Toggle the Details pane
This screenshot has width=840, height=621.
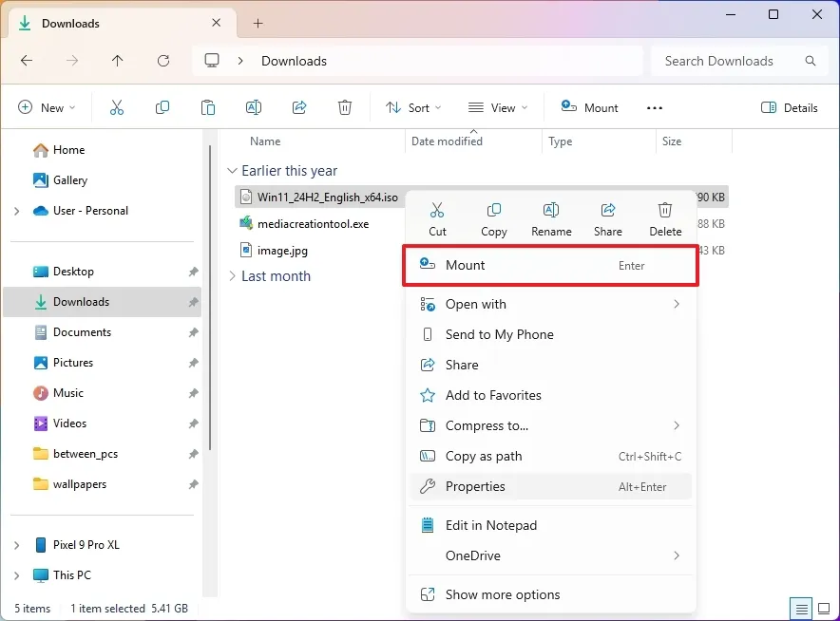[790, 107]
